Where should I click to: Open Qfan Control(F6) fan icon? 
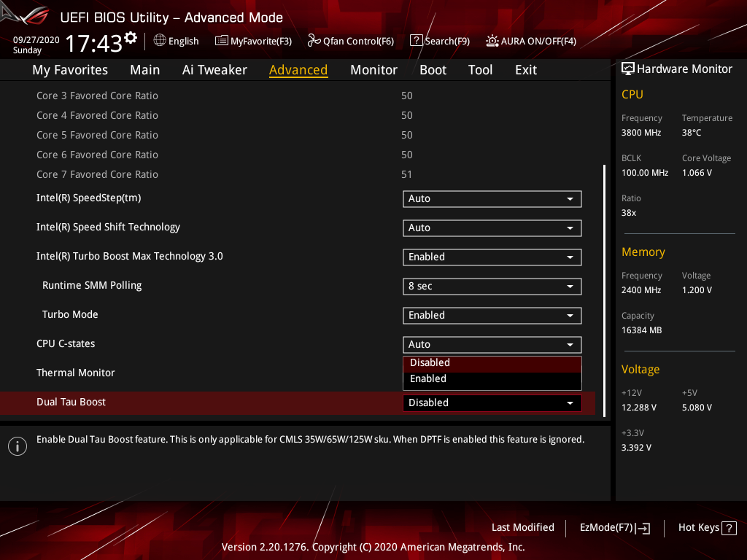coord(314,41)
